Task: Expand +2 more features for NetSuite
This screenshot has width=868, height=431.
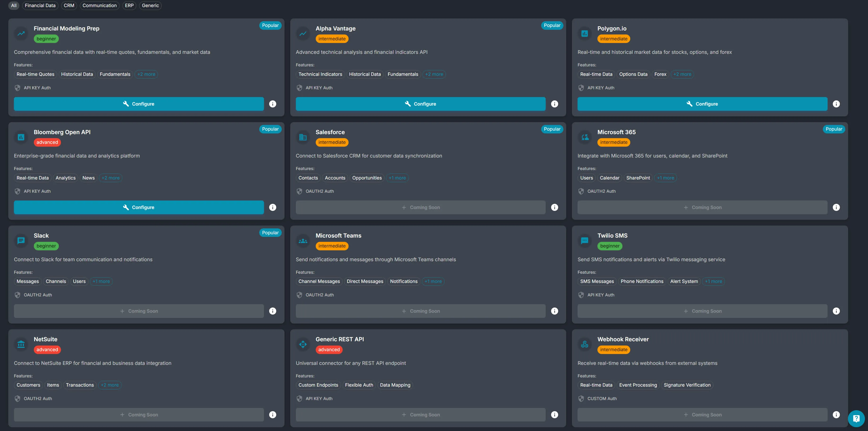Action: click(110, 385)
